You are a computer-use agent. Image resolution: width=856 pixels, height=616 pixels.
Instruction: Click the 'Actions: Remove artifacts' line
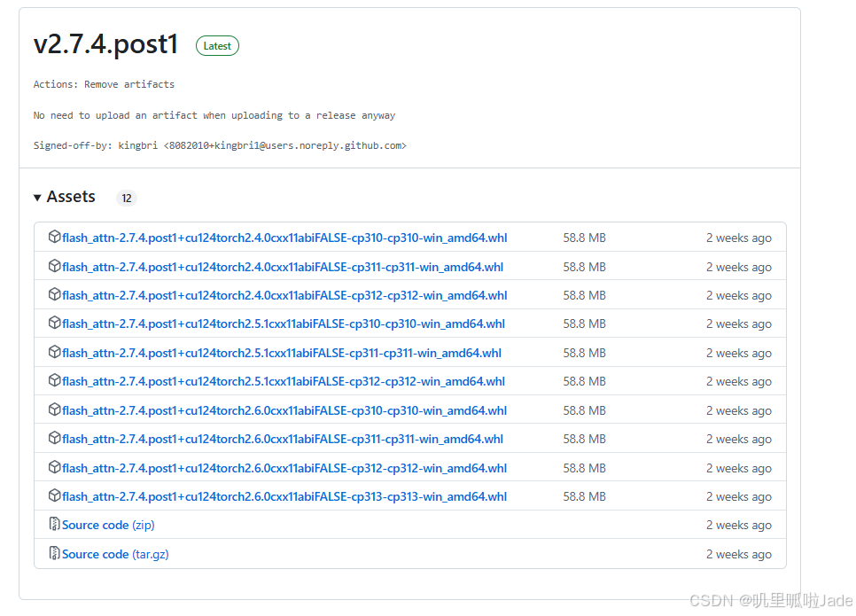(x=104, y=85)
